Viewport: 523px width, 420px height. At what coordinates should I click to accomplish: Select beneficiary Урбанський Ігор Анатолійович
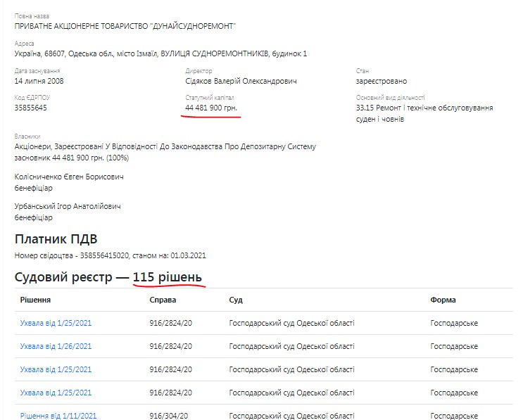68,207
